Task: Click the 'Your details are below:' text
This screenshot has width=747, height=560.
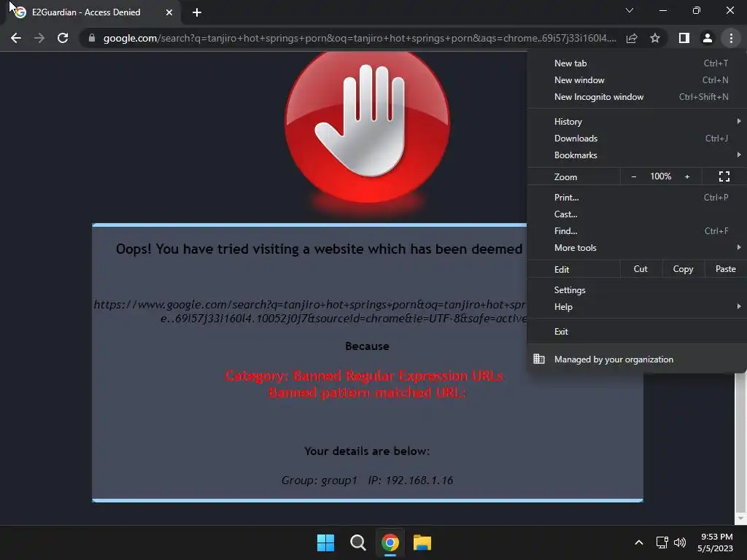Action: click(367, 451)
